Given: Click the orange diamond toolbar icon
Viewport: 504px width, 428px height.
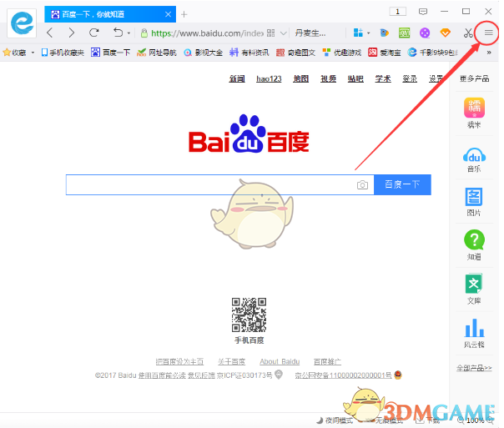Looking at the screenshot, I should pos(446,33).
